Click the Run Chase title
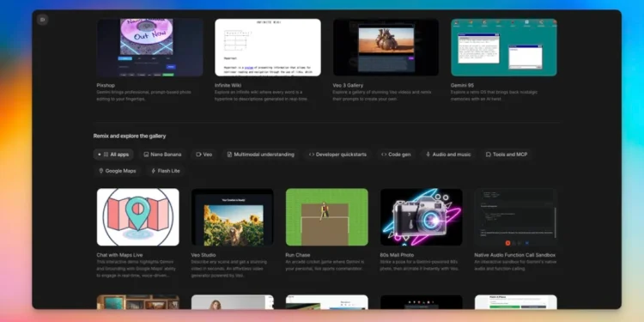The image size is (644, 322). (x=298, y=255)
